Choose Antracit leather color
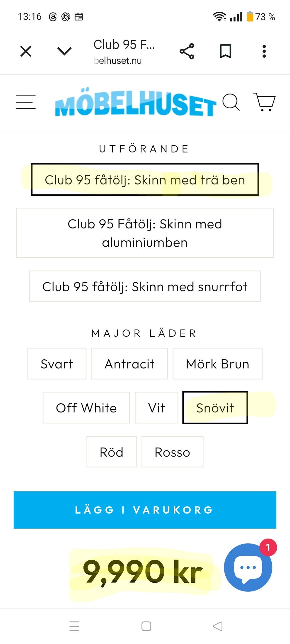Image resolution: width=290 pixels, height=644 pixels. point(130,364)
